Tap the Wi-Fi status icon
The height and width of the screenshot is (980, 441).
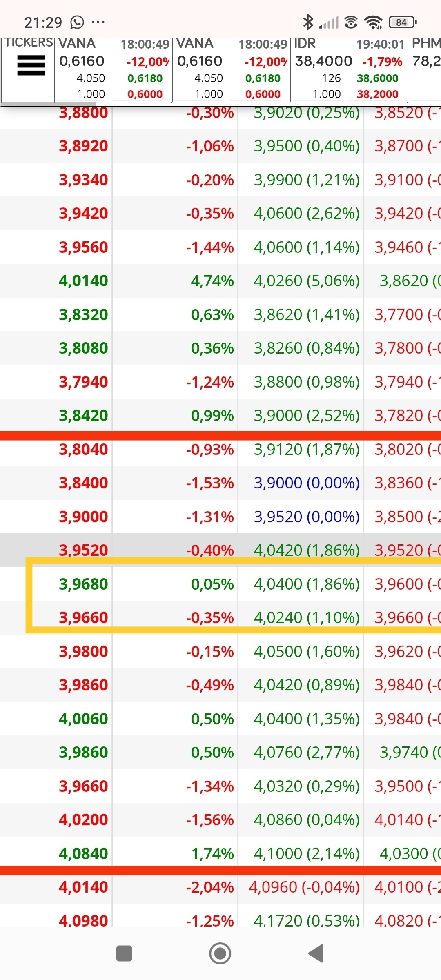[373, 22]
